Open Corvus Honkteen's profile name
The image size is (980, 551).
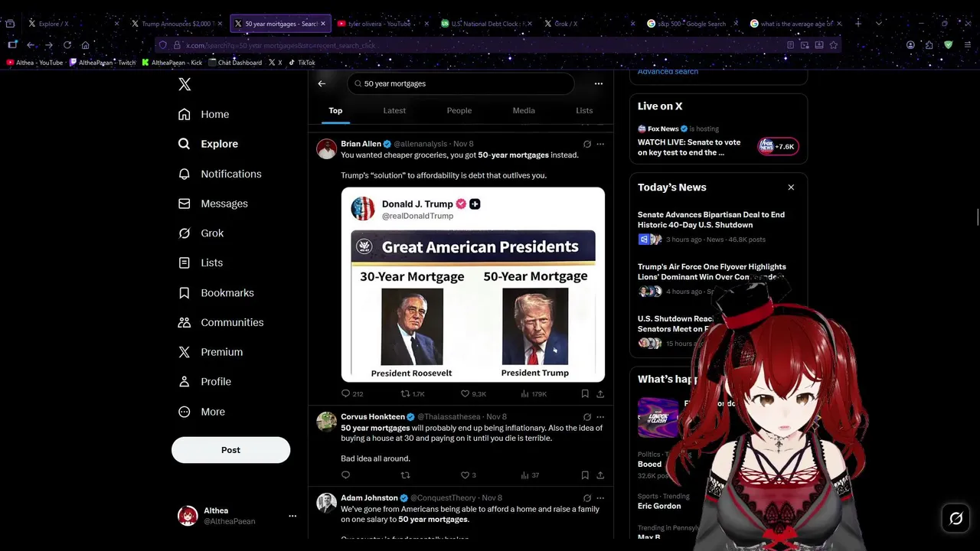373,417
